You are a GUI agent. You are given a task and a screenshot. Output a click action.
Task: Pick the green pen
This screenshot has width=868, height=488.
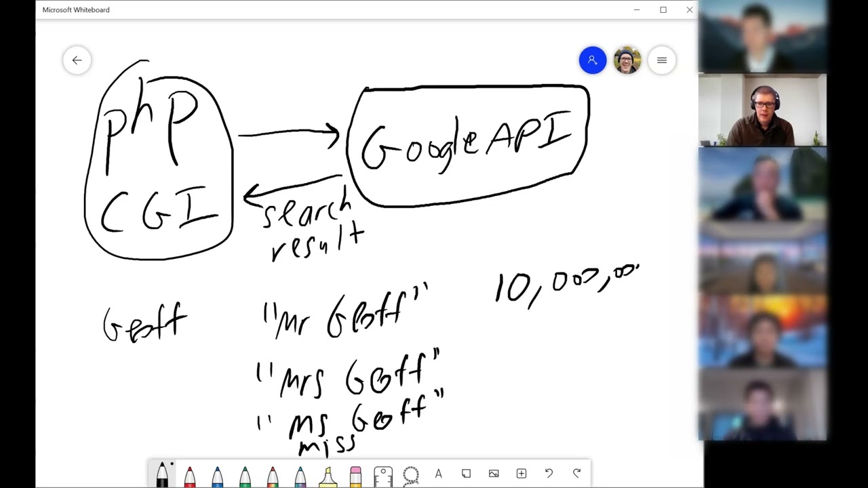(245, 476)
